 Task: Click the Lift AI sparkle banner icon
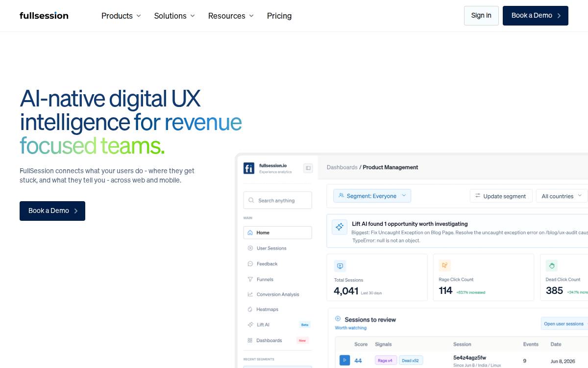339,227
